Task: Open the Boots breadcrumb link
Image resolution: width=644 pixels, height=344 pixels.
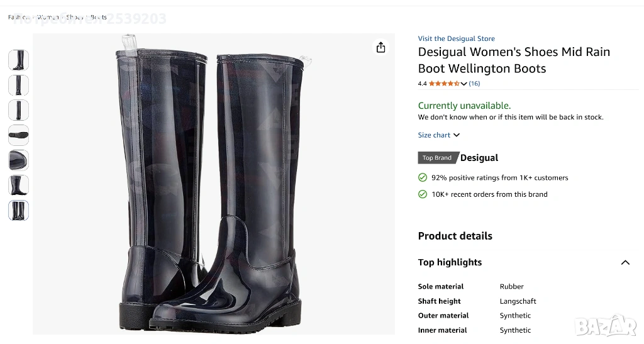Action: (x=98, y=17)
